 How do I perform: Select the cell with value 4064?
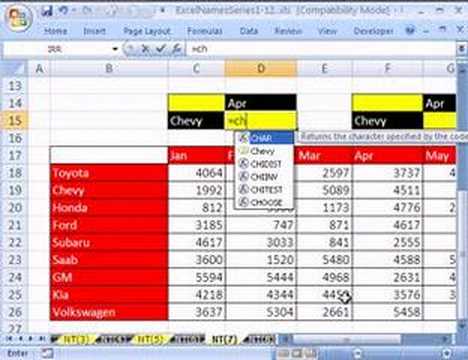coord(197,173)
